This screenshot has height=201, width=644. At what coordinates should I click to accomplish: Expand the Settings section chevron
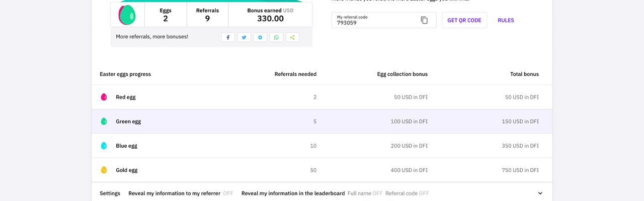[x=540, y=193]
